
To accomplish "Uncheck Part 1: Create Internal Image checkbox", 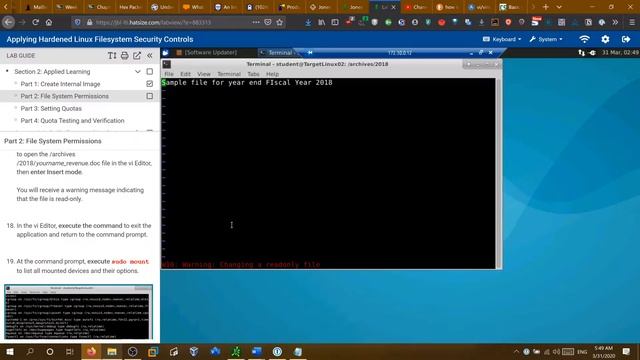I will [x=150, y=84].
